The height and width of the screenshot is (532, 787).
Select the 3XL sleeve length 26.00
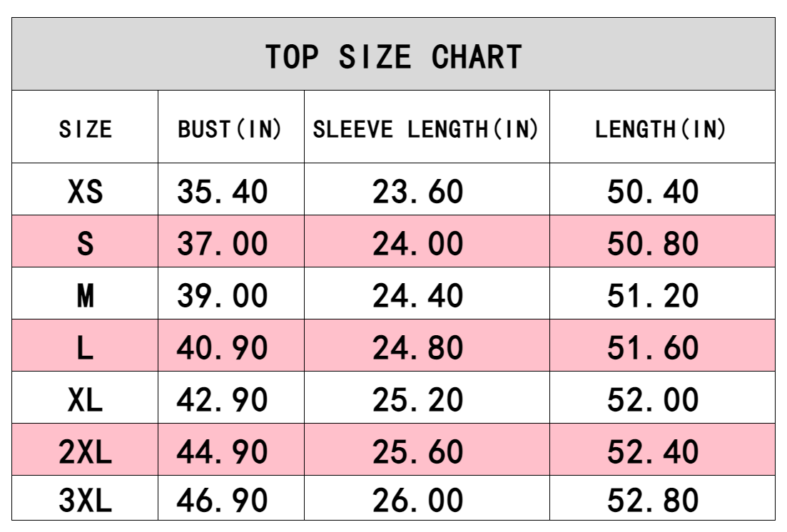[418, 500]
